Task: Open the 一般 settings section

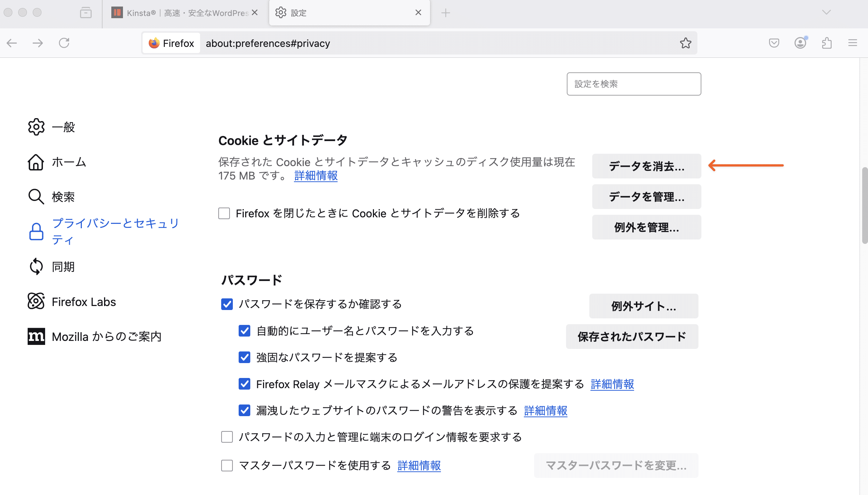Action: [x=64, y=127]
